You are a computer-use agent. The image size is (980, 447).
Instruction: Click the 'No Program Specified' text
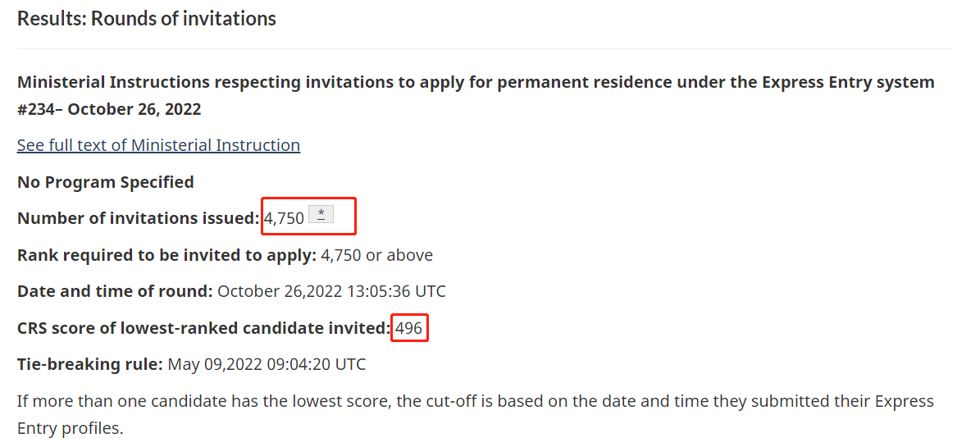(x=106, y=182)
